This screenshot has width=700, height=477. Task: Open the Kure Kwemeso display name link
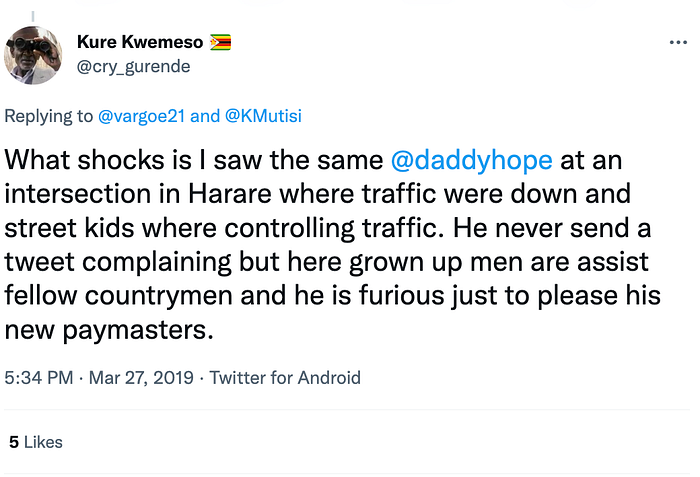[x=140, y=43]
